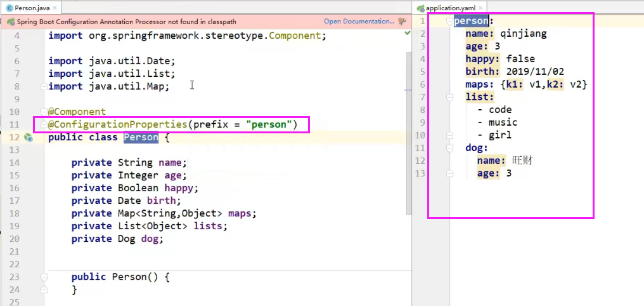The width and height of the screenshot is (644, 306).
Task: Click the green inspection checkmark indicator
Action: tap(408, 33)
